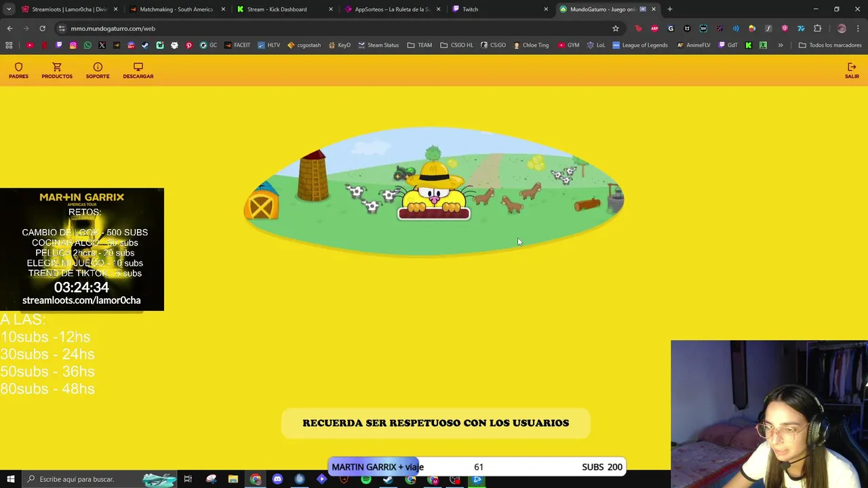The image size is (868, 488).
Task: Bookmark this page with the star
Action: click(616, 28)
